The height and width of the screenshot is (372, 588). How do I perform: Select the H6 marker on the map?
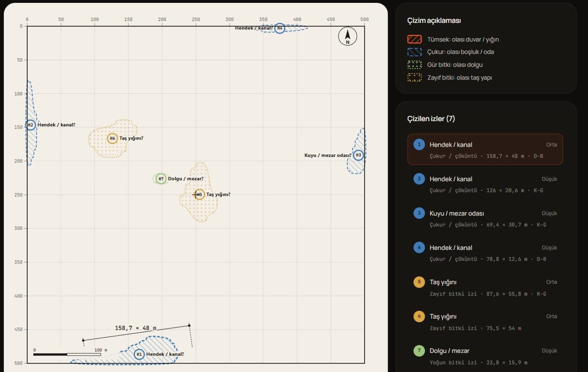pyautogui.click(x=113, y=138)
